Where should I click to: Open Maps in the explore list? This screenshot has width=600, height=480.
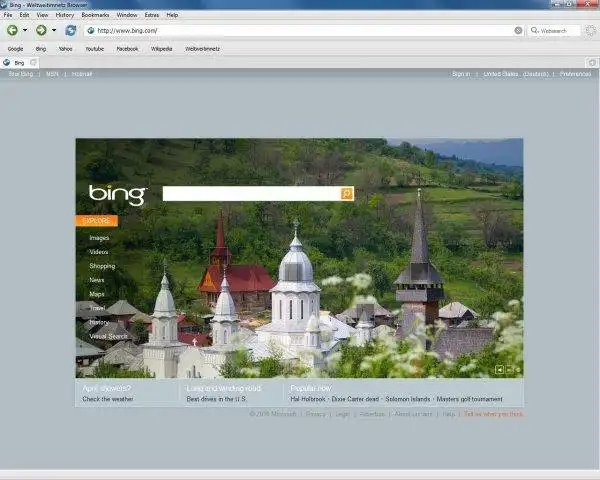pyautogui.click(x=97, y=294)
